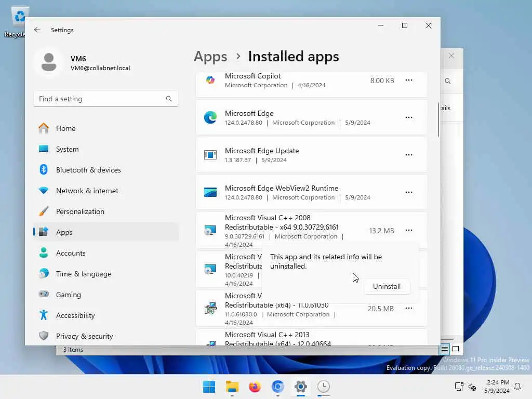The image size is (532, 399).
Task: Close the background File Explorer window
Action: pos(451,56)
